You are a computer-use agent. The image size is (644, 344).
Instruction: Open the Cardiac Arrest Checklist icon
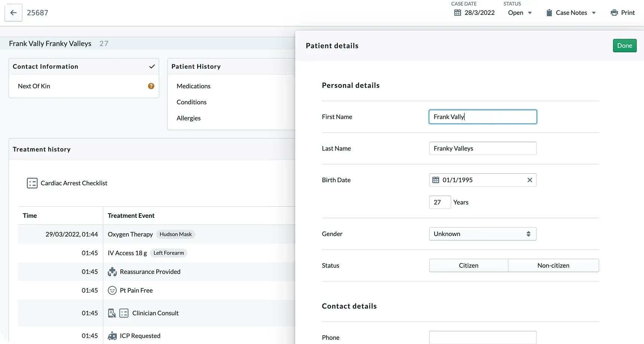[32, 183]
